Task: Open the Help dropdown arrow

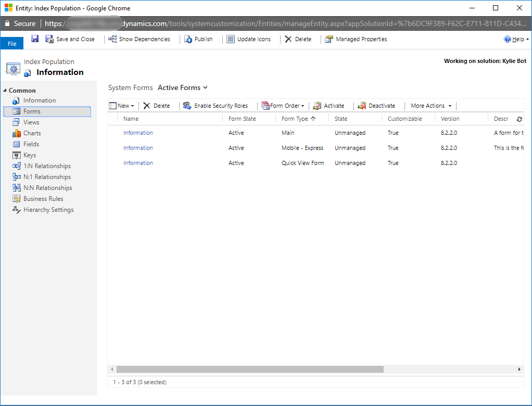Action: pos(527,40)
